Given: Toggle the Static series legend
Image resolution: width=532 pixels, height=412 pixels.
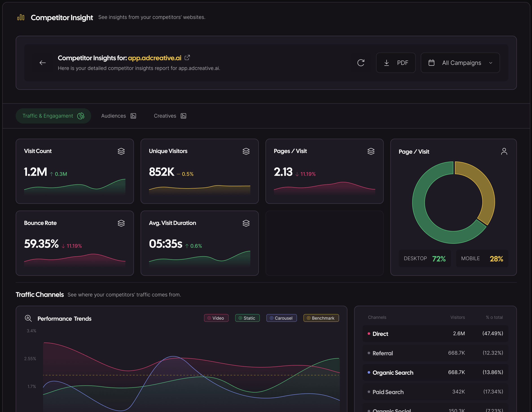Looking at the screenshot, I should [x=247, y=318].
